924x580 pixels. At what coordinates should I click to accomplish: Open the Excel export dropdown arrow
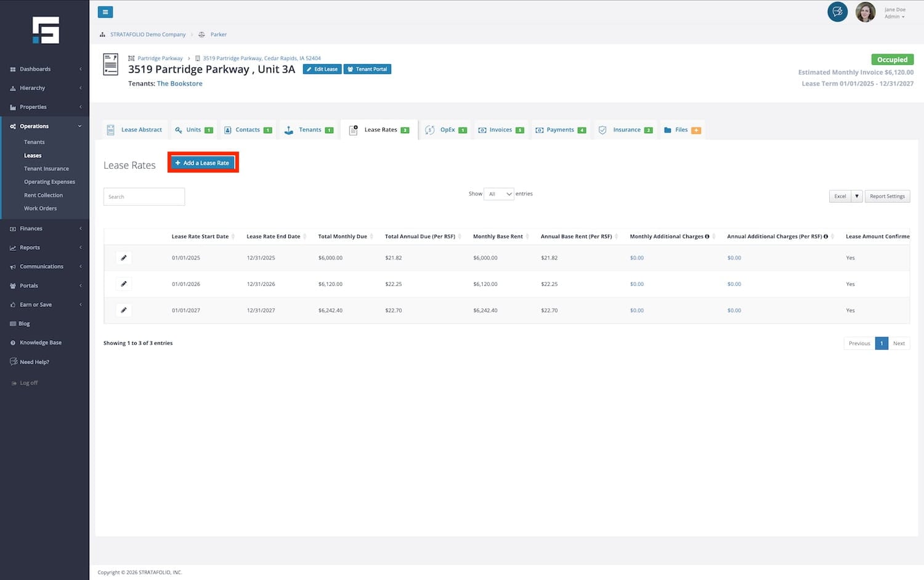pos(856,197)
